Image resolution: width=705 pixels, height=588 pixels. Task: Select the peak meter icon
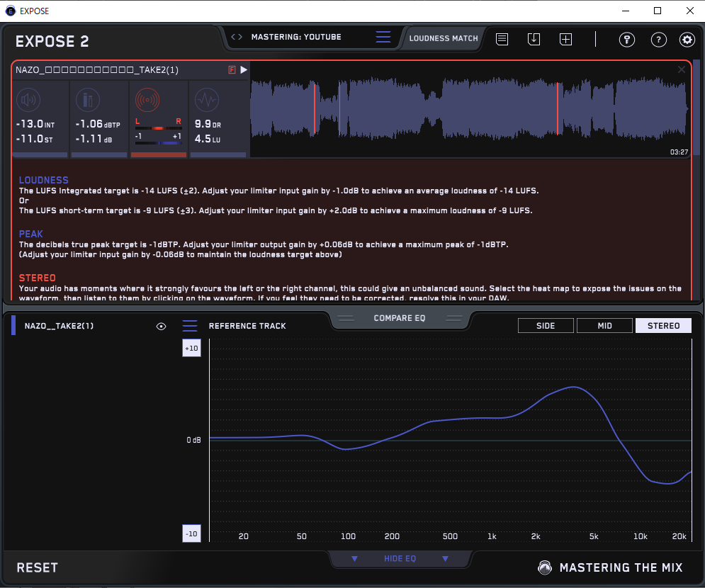coord(88,100)
